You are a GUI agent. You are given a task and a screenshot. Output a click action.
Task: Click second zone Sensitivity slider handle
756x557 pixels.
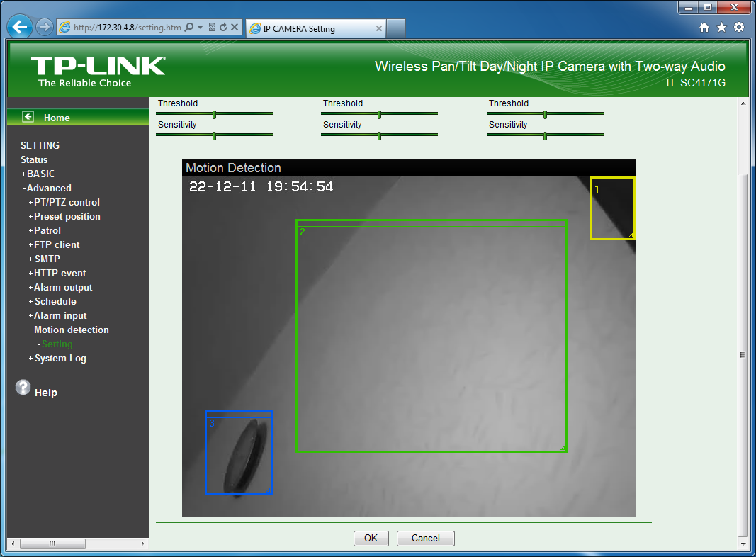point(380,136)
